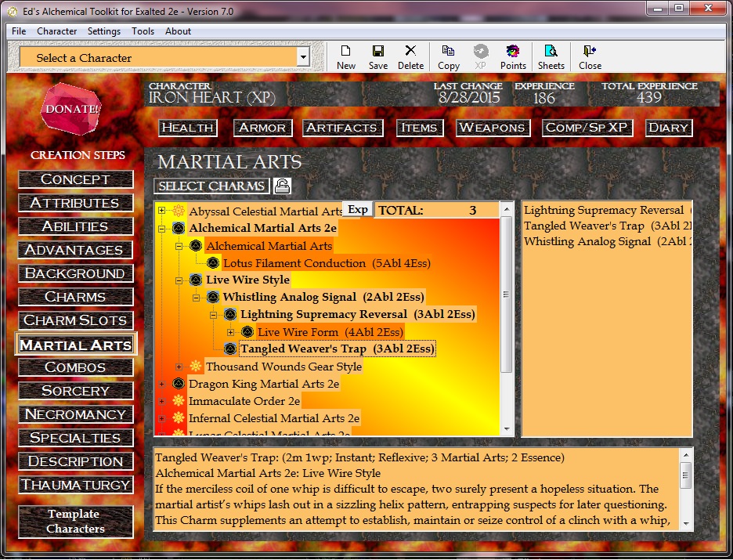Delete the character via the Delete icon
Image resolution: width=733 pixels, height=560 pixels.
pyautogui.click(x=410, y=57)
